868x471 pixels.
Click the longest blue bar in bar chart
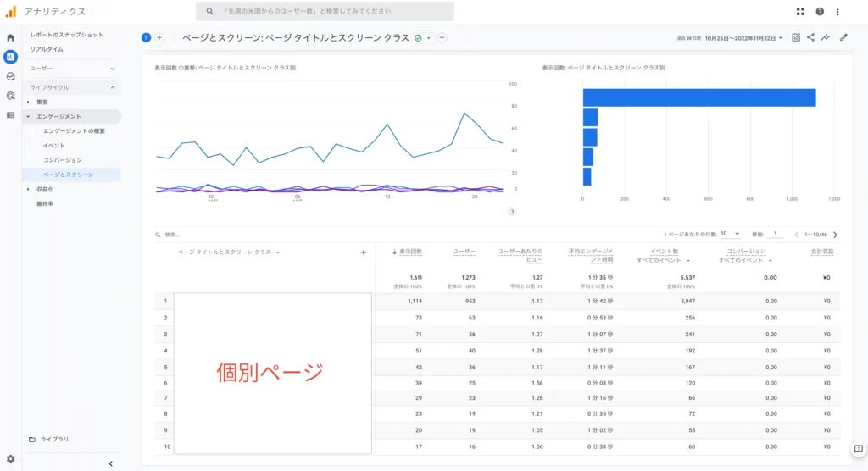[699, 97]
